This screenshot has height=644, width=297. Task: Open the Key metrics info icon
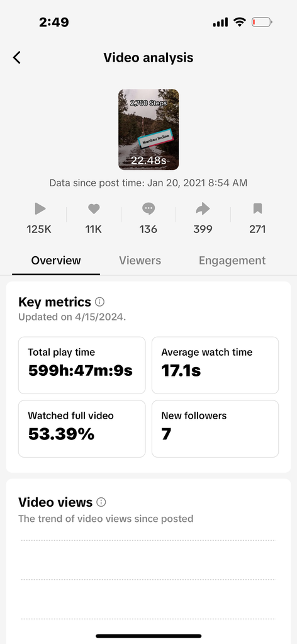(99, 302)
